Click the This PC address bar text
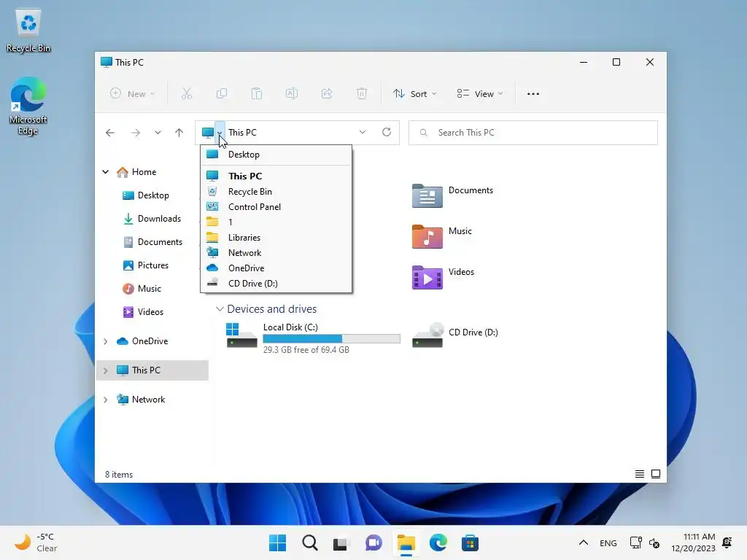747x560 pixels. 242,133
